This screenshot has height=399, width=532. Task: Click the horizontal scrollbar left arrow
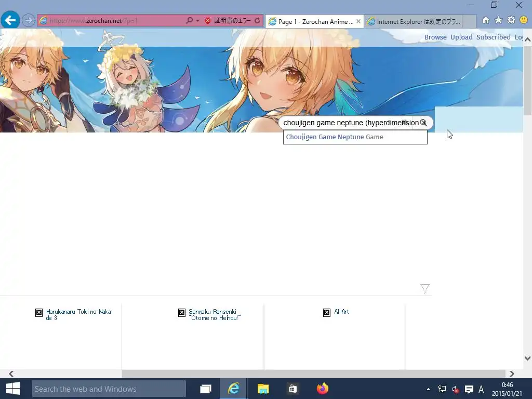[11, 374]
